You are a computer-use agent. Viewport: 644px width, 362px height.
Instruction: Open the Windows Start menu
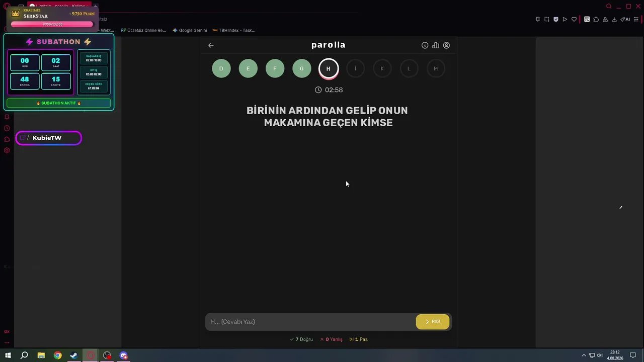pyautogui.click(x=8, y=355)
